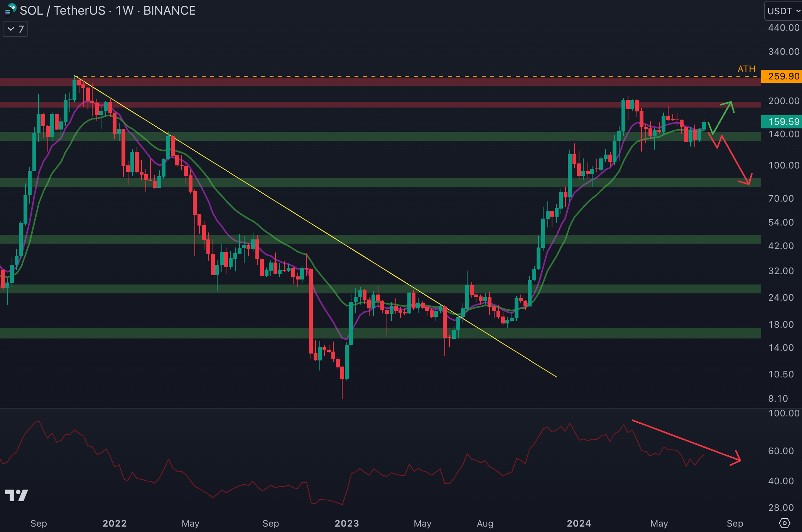Image resolution: width=802 pixels, height=532 pixels.
Task: Click the 2023 label on time axis
Action: pos(346,523)
